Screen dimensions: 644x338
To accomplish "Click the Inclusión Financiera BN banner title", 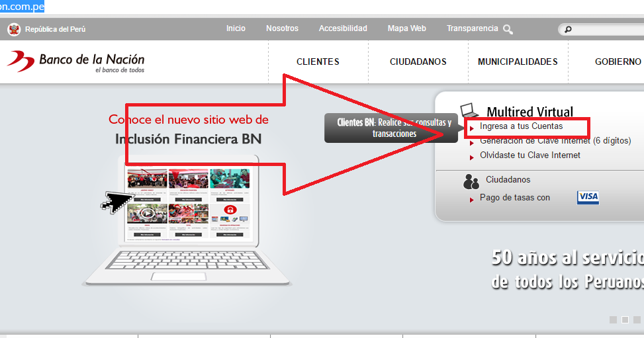I will pyautogui.click(x=188, y=139).
